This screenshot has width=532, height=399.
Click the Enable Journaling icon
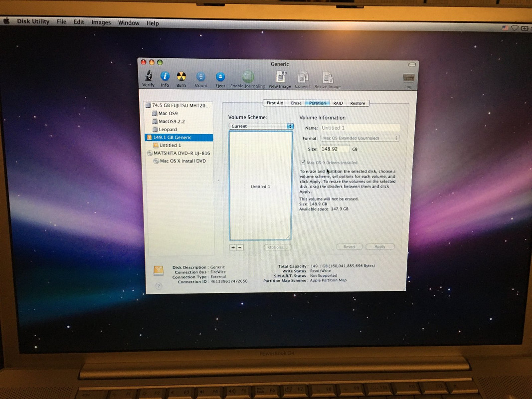click(248, 77)
